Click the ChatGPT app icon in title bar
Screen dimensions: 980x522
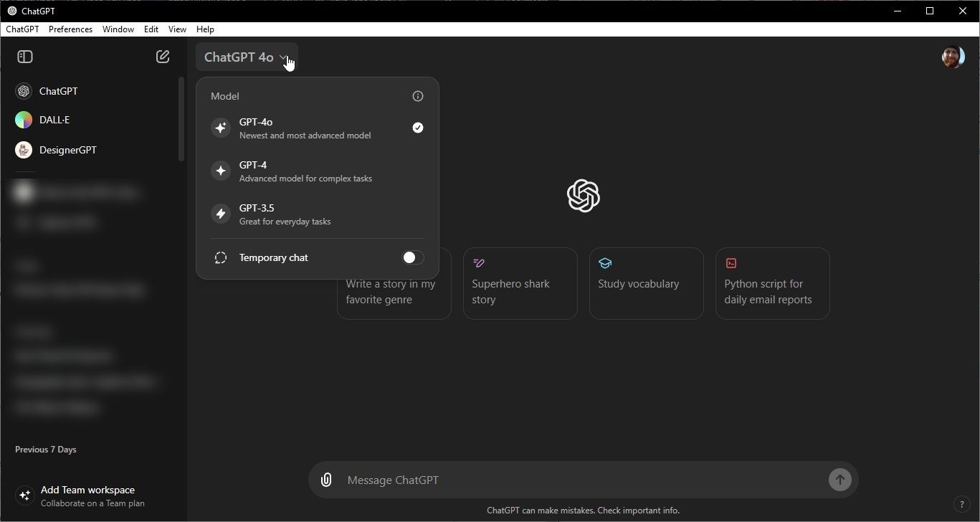(11, 11)
